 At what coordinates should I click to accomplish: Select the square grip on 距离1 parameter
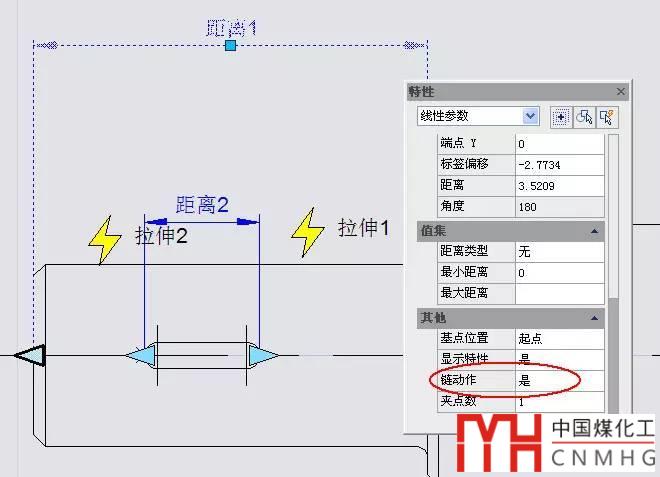coord(230,45)
